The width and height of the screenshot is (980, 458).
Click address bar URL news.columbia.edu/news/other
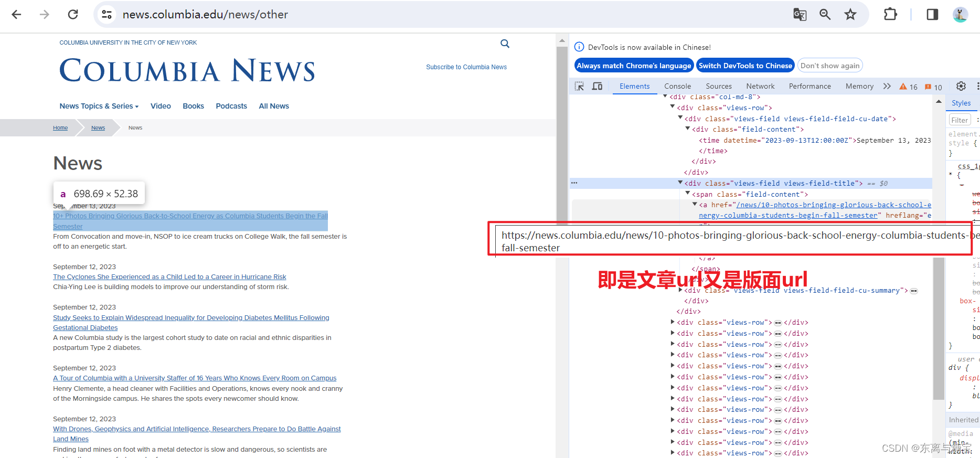click(205, 15)
